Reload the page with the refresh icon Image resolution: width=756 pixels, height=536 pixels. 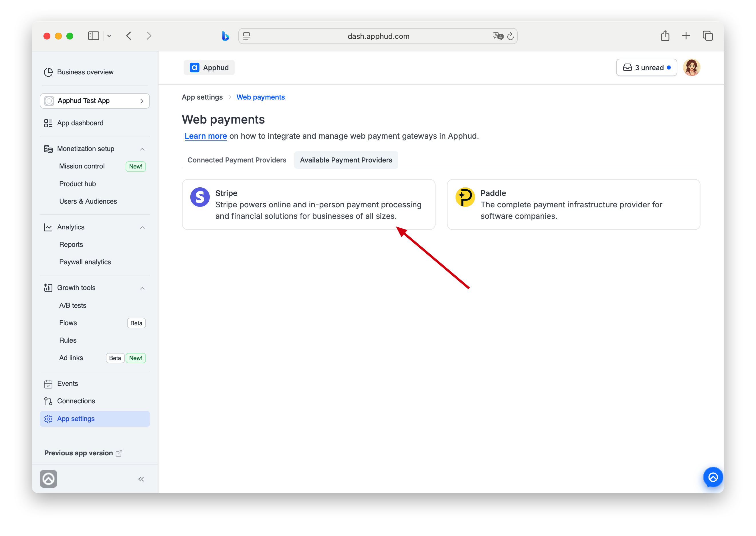coord(510,36)
